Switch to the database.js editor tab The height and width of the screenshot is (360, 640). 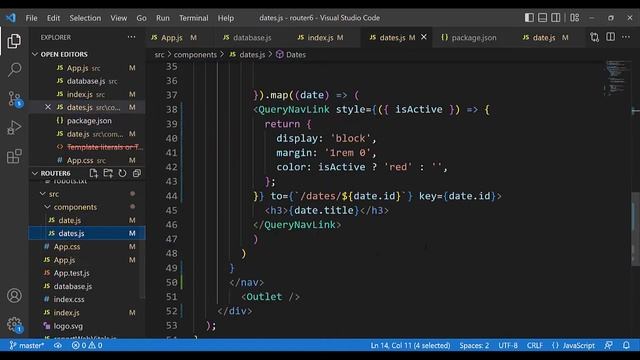tap(252, 38)
